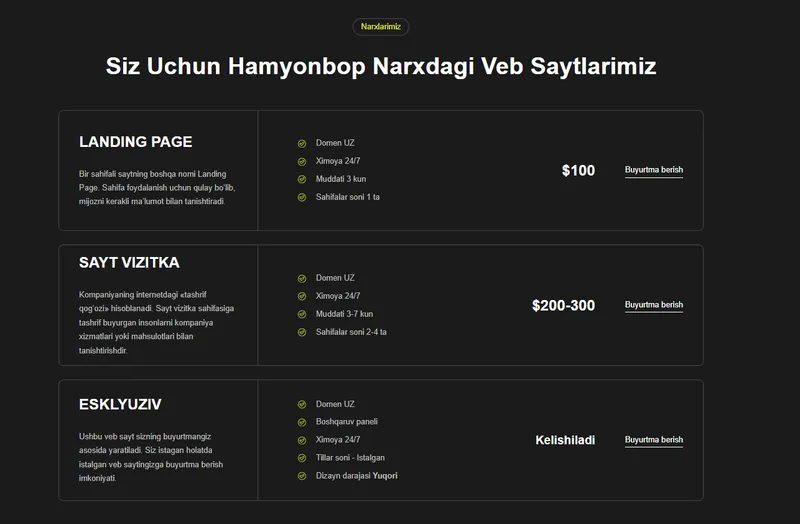
Task: Click Buyurtma berish link for Sayt Vizitka
Action: coord(654,305)
